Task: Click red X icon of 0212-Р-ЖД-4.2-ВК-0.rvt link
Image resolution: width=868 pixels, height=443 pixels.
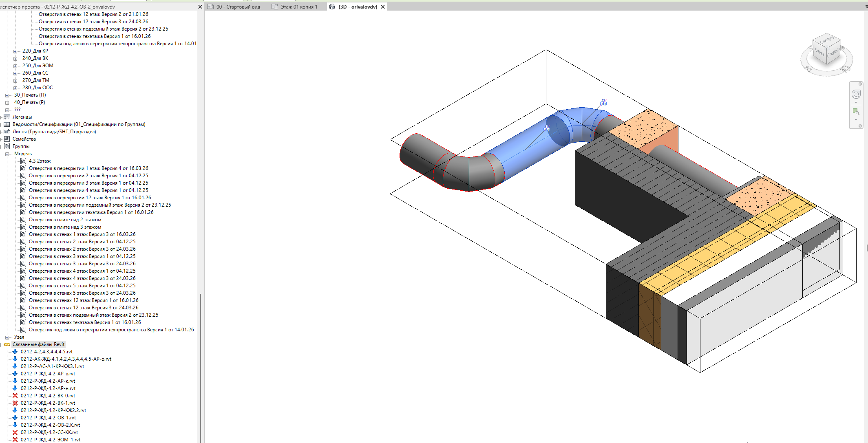Action: 15,396
